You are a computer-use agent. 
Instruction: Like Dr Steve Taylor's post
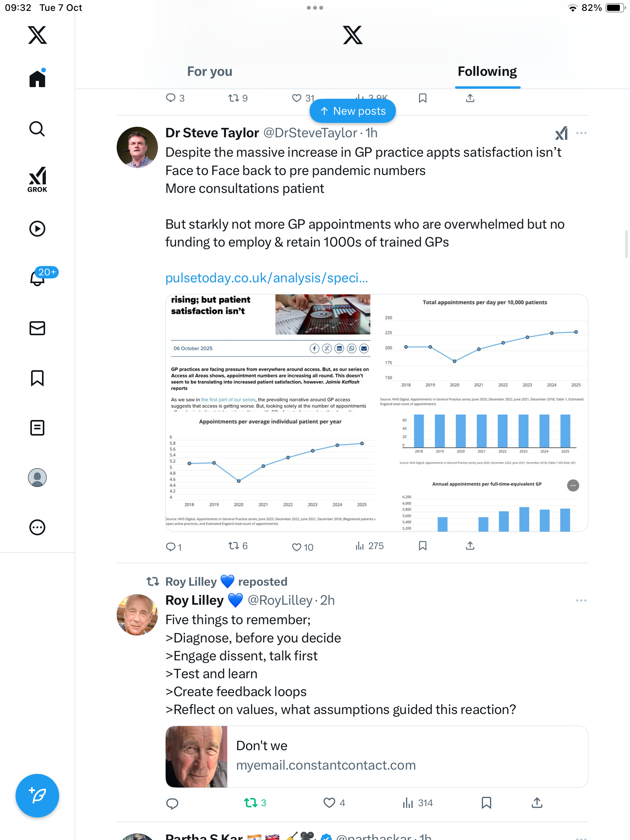tap(297, 547)
